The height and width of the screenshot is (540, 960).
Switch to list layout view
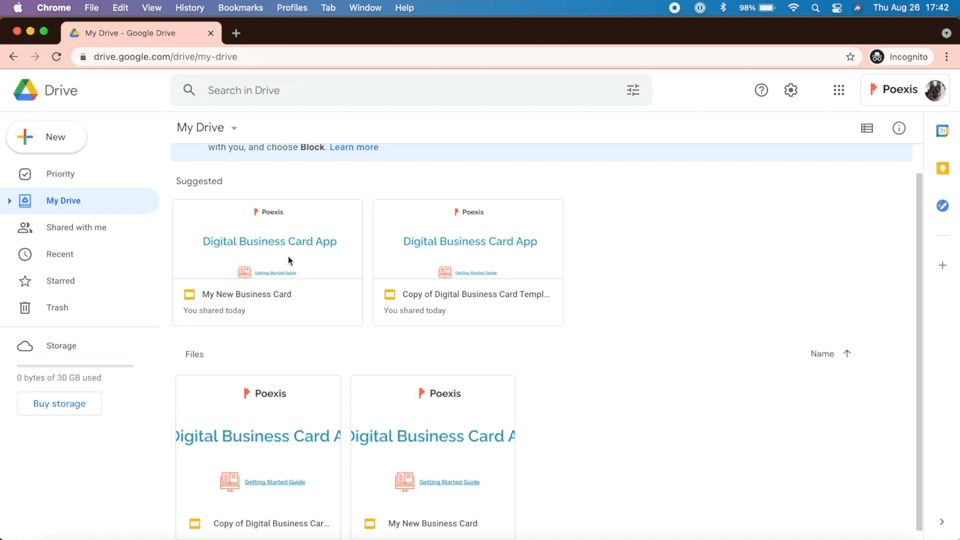coord(867,128)
